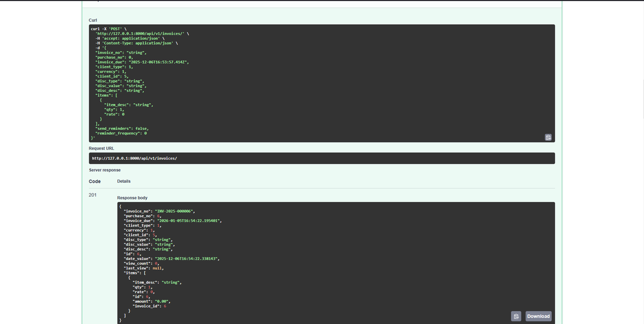The height and width of the screenshot is (324, 644).
Task: Click the "amount": "0.00" line
Action: [150, 301]
